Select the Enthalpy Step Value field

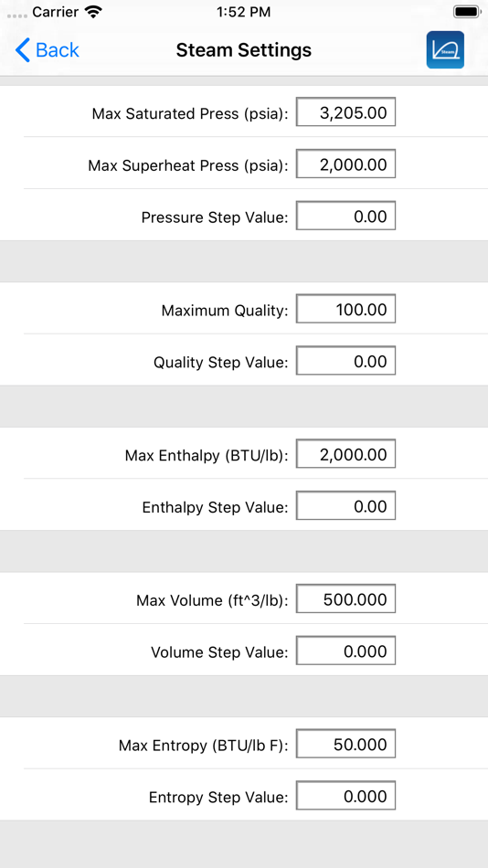click(345, 505)
